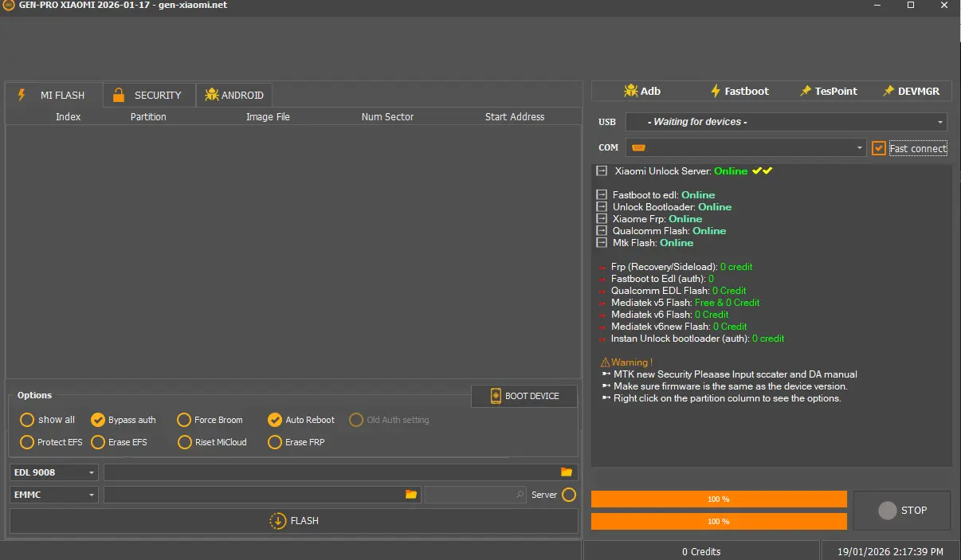Viewport: 961px width, 560px height.
Task: Click the upper orange 100% progress bar
Action: point(719,499)
